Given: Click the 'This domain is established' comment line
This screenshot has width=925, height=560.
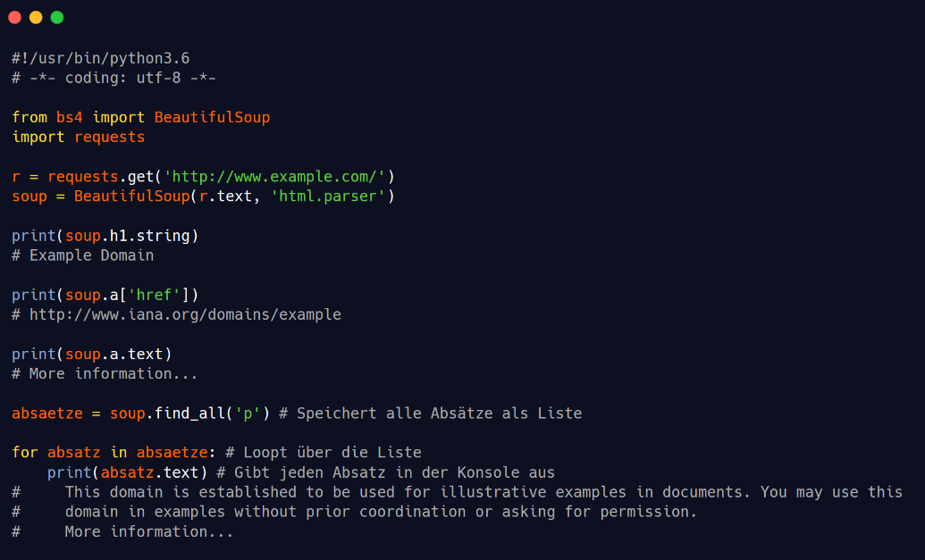Looking at the screenshot, I should [483, 492].
